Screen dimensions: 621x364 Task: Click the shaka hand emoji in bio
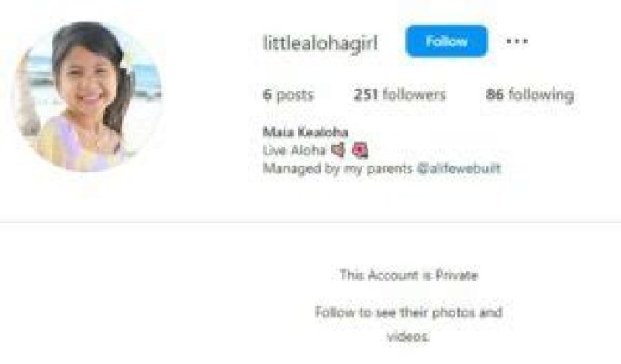(338, 150)
